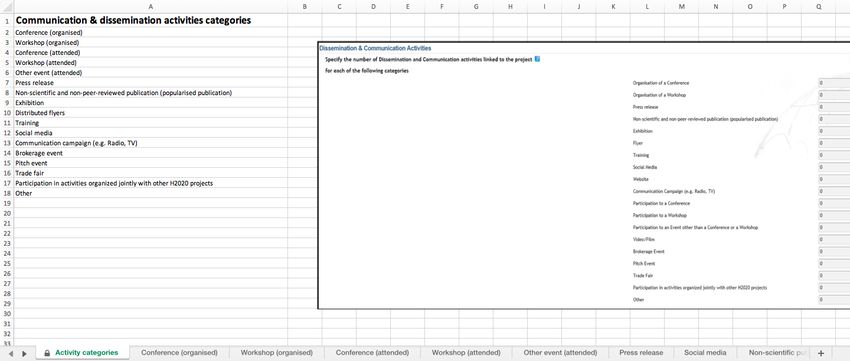Click input field beside 'Press release' in form
Image resolution: width=850 pixels, height=361 pixels.
[834, 107]
